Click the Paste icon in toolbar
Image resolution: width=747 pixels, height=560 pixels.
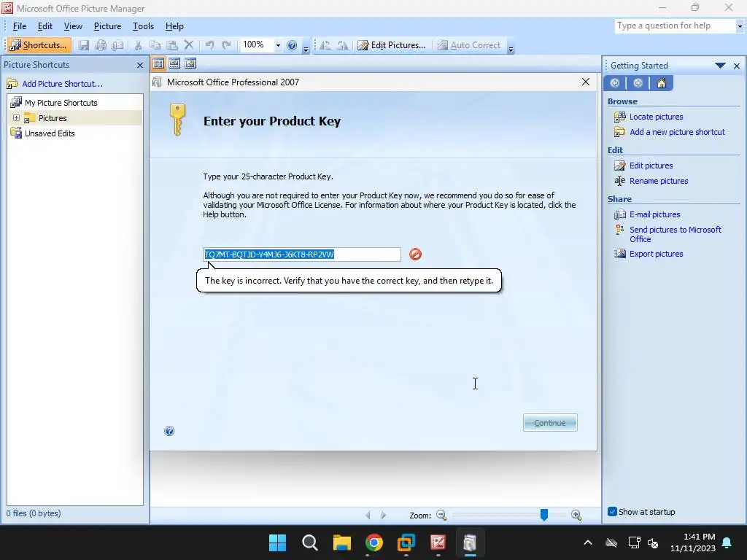click(172, 45)
